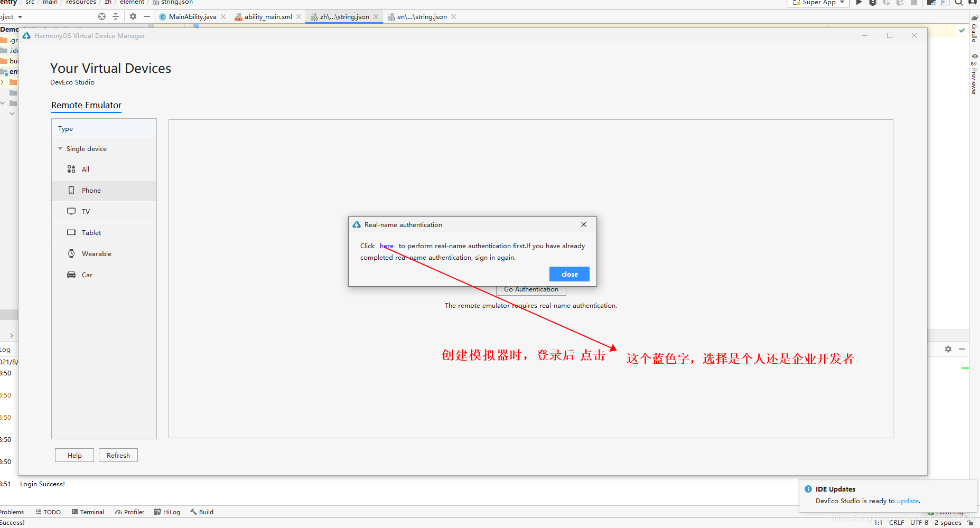Hide the Project panel with minus icon
980x528 pixels.
(x=147, y=16)
